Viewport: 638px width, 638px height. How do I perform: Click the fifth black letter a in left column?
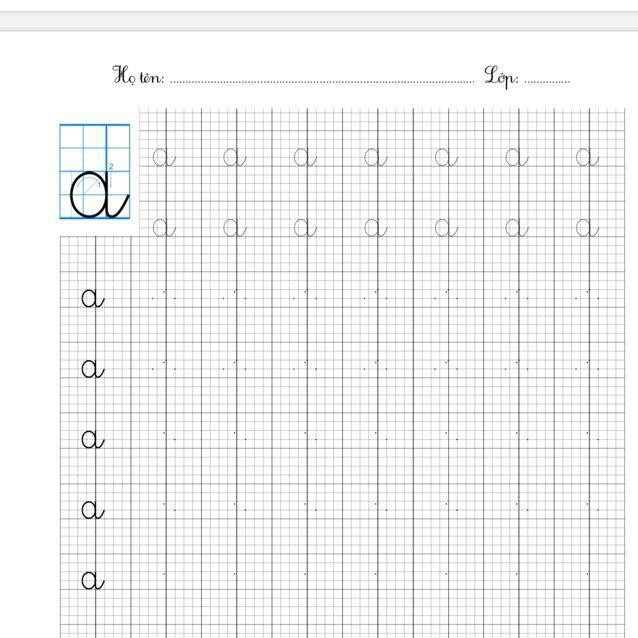point(92,580)
